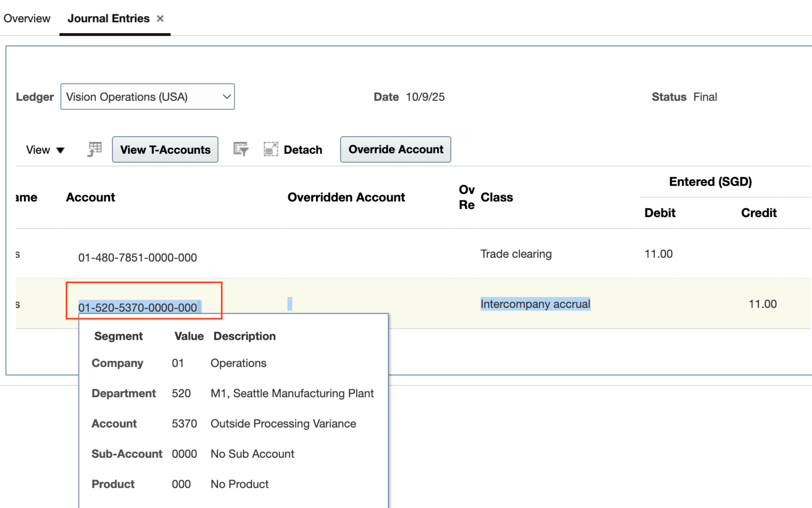Expand the View menu arrow
This screenshot has width=812, height=508.
click(x=61, y=150)
